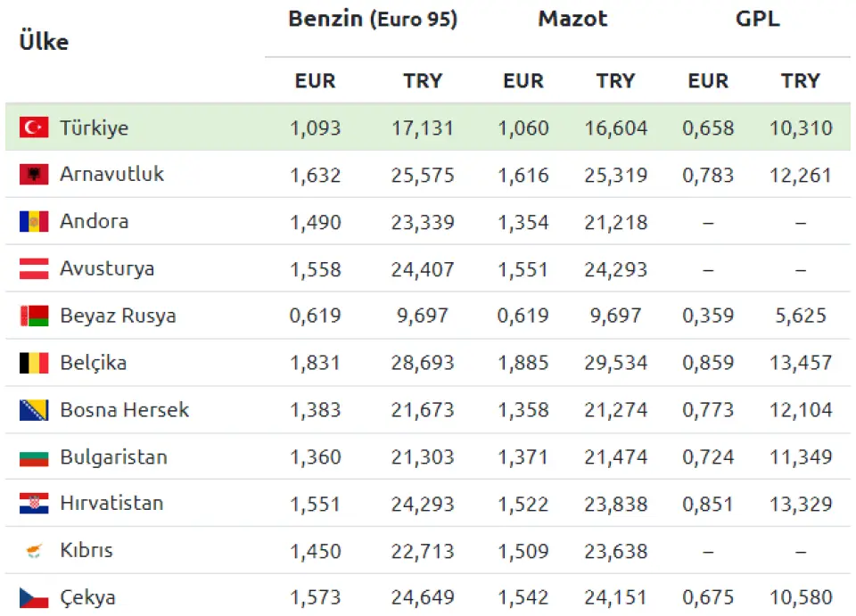Click the GPL column header

(x=758, y=20)
